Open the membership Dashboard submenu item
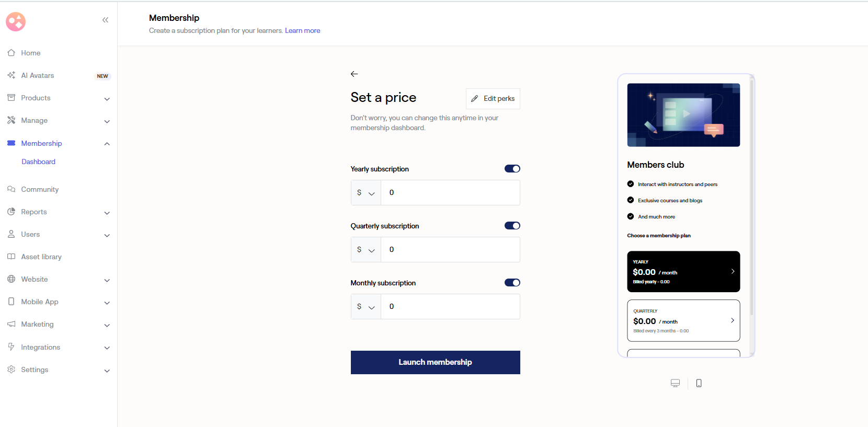This screenshot has height=427, width=868. pos(39,162)
